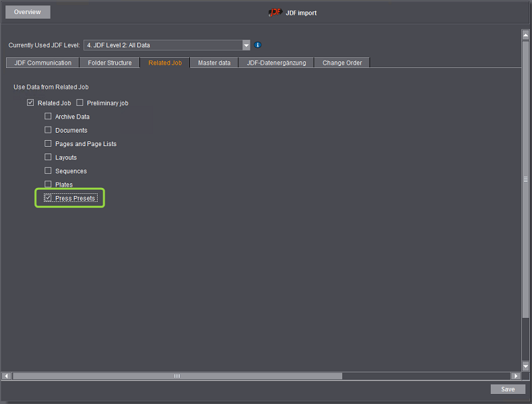Click the Overview button
This screenshot has height=404, width=532.
pos(28,12)
